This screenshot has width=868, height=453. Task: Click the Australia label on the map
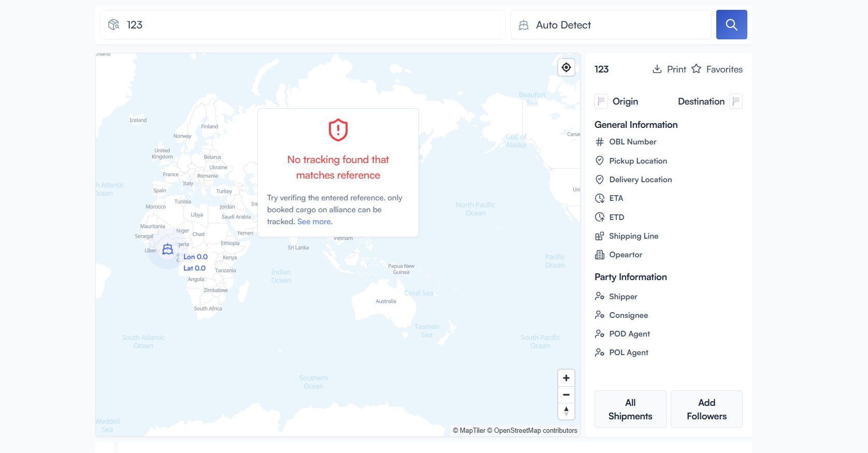386,301
